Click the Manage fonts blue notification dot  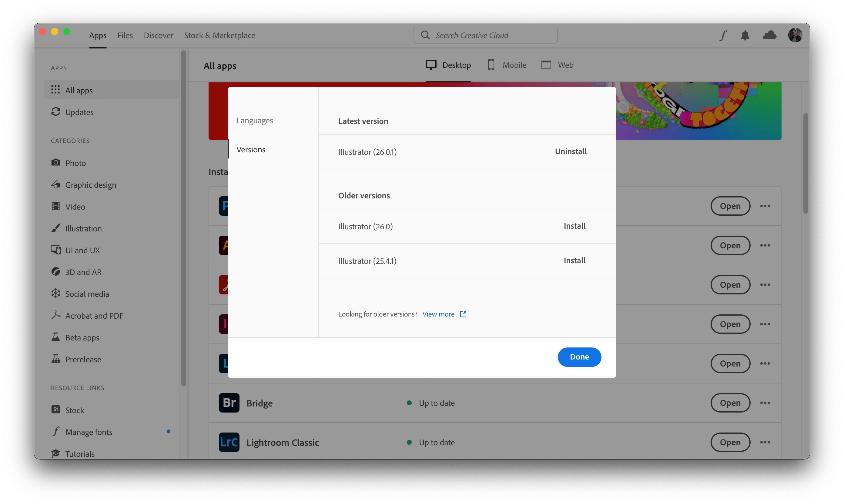168,431
